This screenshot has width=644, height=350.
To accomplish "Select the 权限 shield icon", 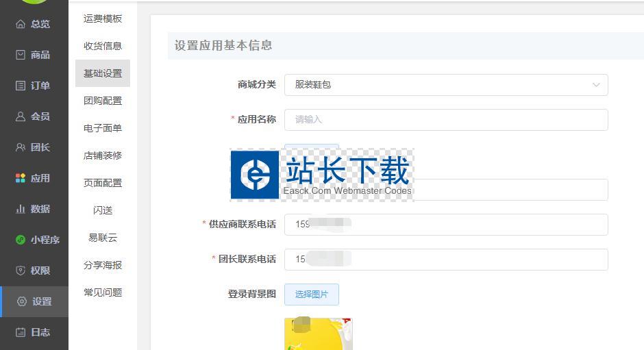I will tap(21, 271).
